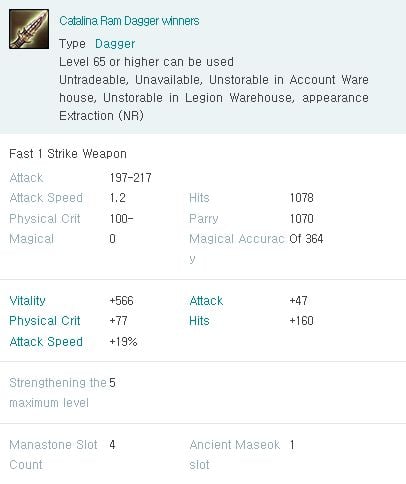
Task: Click the gray Hits value 1078
Action: pyautogui.click(x=302, y=198)
